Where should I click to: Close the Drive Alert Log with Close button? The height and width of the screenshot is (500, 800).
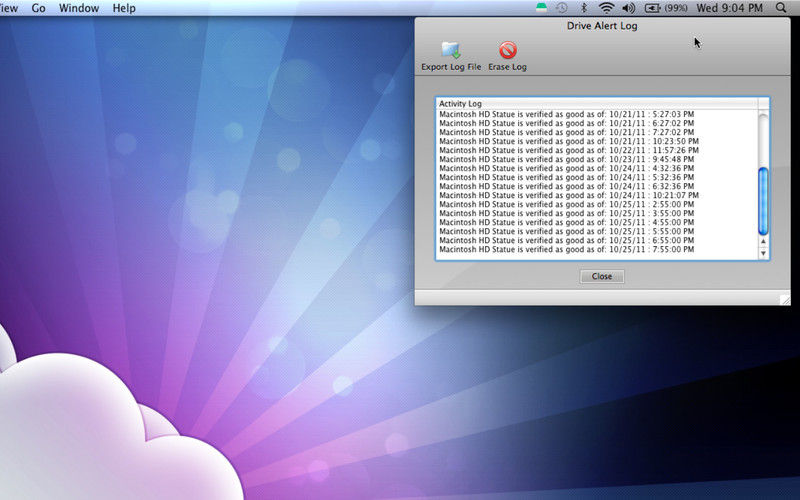pos(602,276)
